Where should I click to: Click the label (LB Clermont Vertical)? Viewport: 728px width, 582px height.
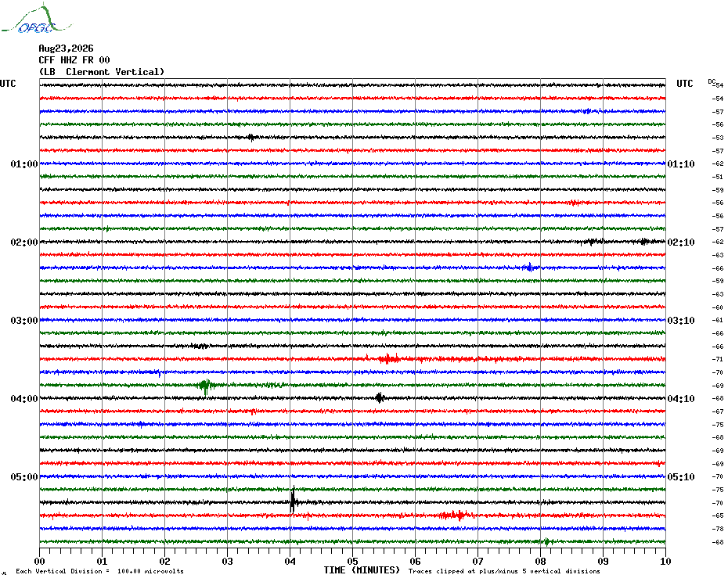(x=102, y=72)
